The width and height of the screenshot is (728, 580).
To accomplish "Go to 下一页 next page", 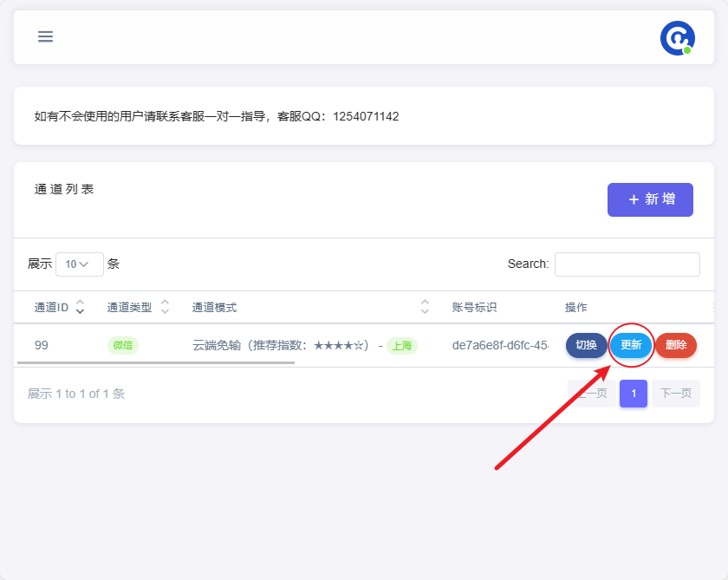I will (x=676, y=394).
